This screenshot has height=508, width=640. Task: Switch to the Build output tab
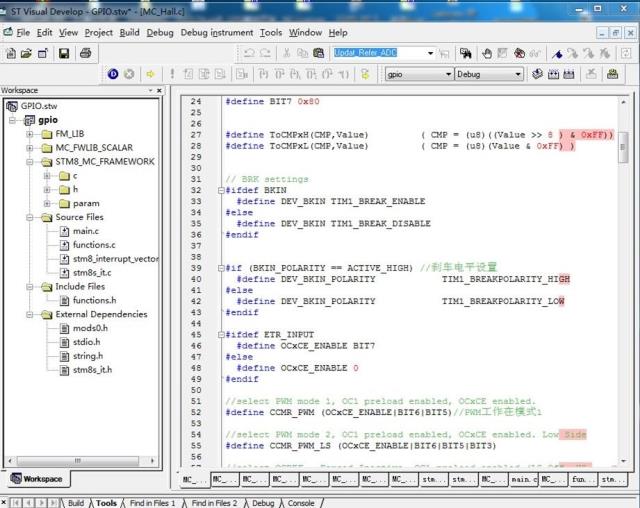pos(76,503)
